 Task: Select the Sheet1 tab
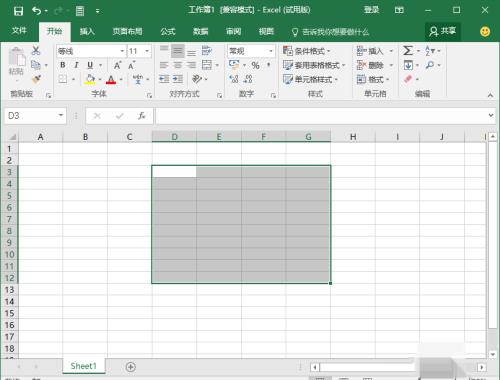(83, 366)
